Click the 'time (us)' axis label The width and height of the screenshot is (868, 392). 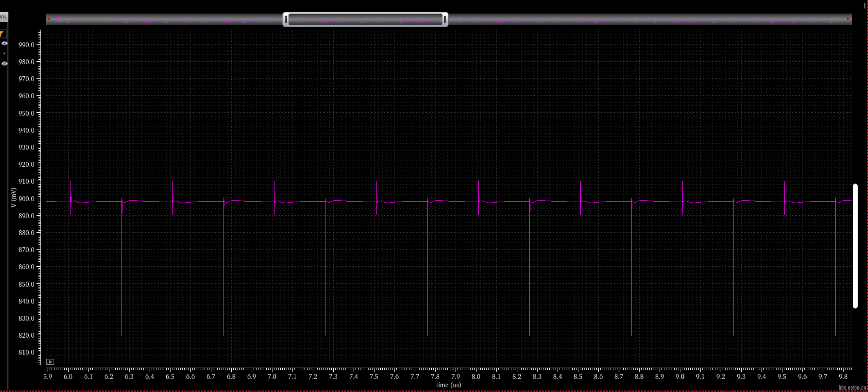449,385
